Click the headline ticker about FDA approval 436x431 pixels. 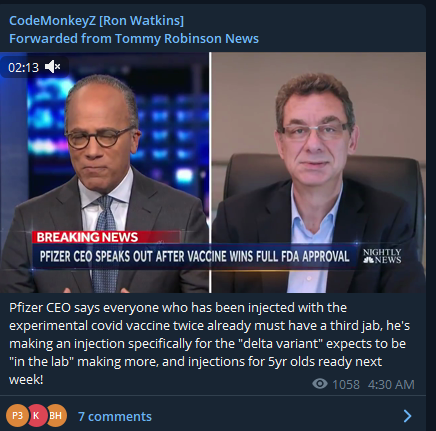tap(194, 256)
